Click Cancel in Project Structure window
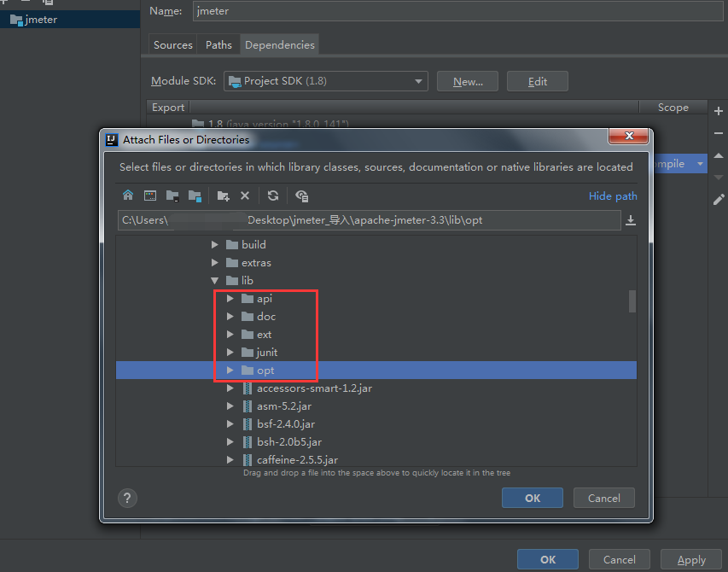This screenshot has height=572, width=728. [620, 559]
